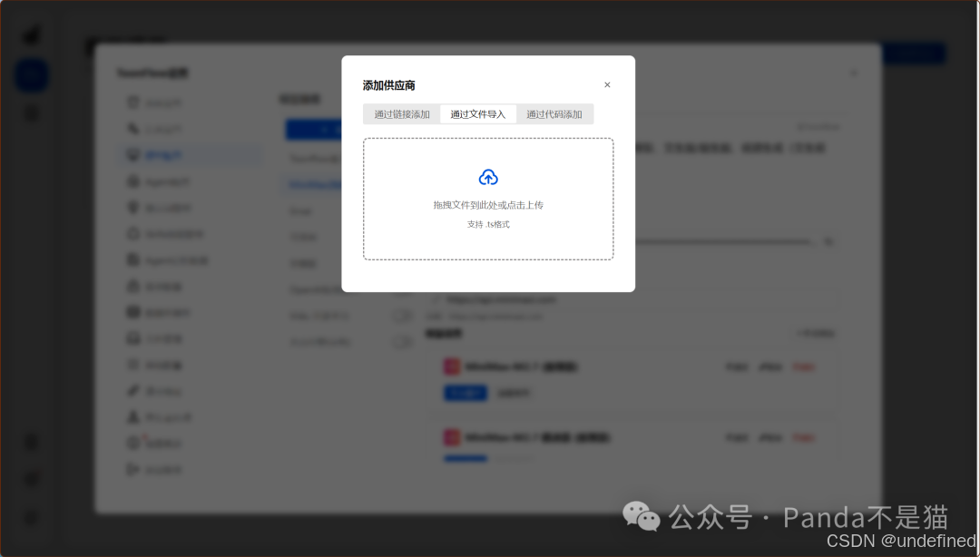Screen dimensions: 980x557
Task: Open the 通过代码添加 tab
Action: pyautogui.click(x=554, y=114)
